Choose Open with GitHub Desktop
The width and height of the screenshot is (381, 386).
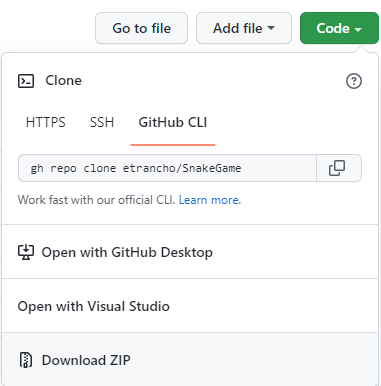point(190,252)
